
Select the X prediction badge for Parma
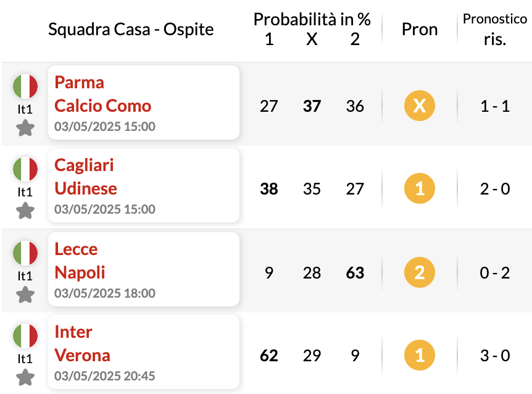pyautogui.click(x=419, y=106)
